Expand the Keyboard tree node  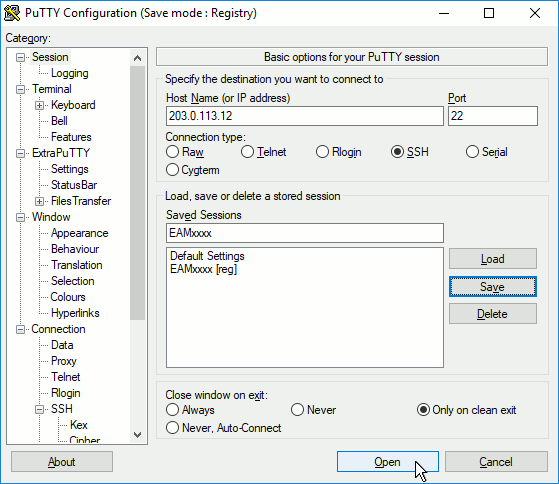coord(40,105)
